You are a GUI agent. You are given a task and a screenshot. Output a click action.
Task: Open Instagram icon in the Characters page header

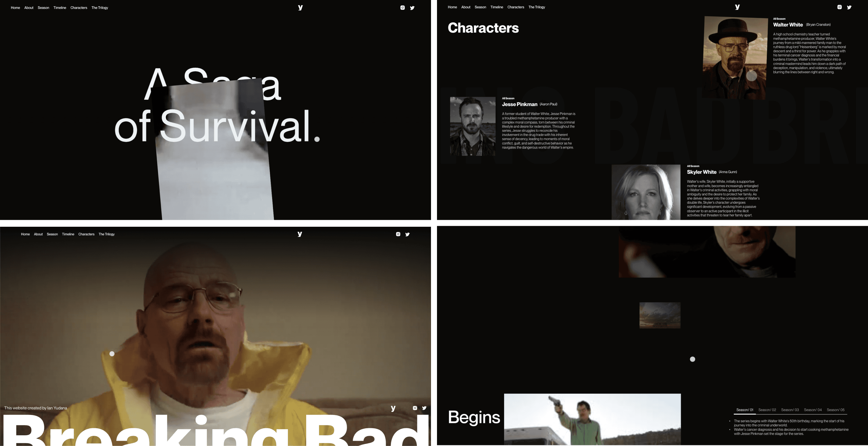839,7
